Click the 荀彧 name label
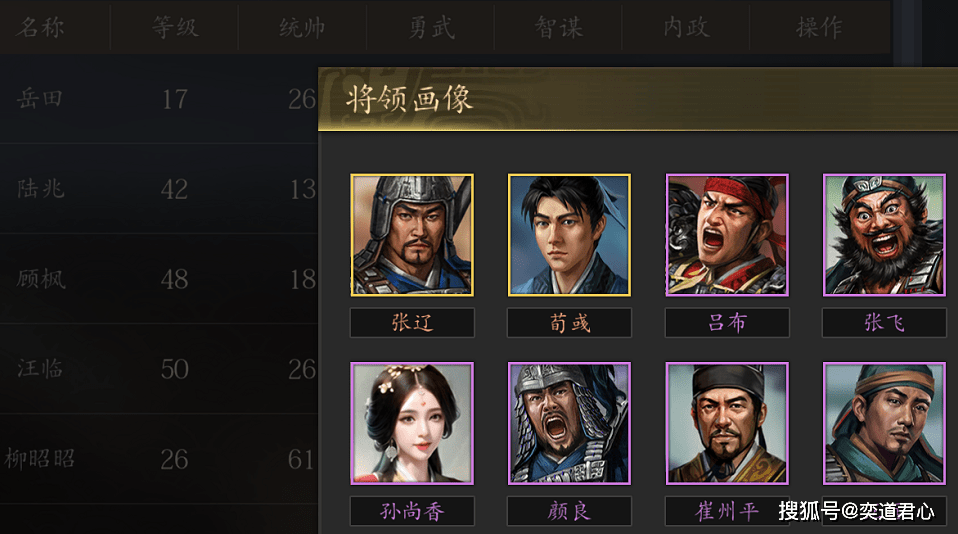The image size is (958, 534). 569,323
